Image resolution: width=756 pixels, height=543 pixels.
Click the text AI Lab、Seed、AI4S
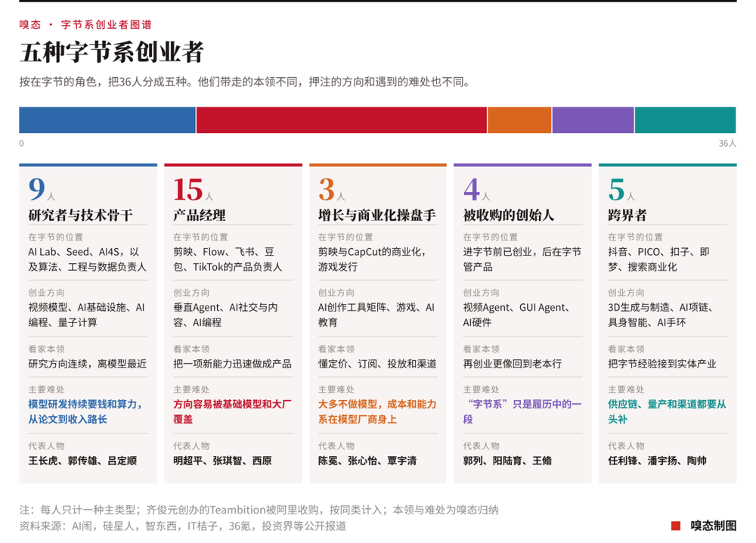point(74,252)
